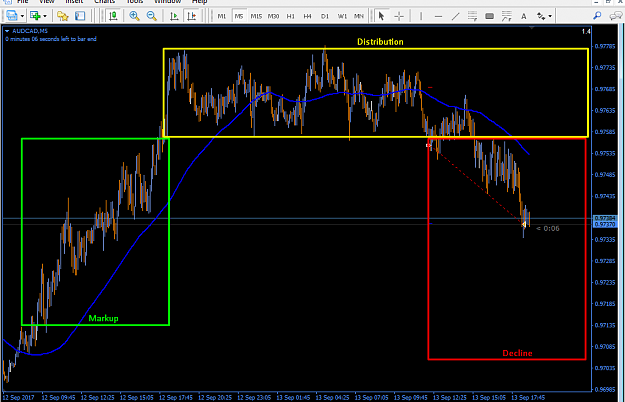Select the M5 timeframe button
The width and height of the screenshot is (625, 402).
point(239,16)
